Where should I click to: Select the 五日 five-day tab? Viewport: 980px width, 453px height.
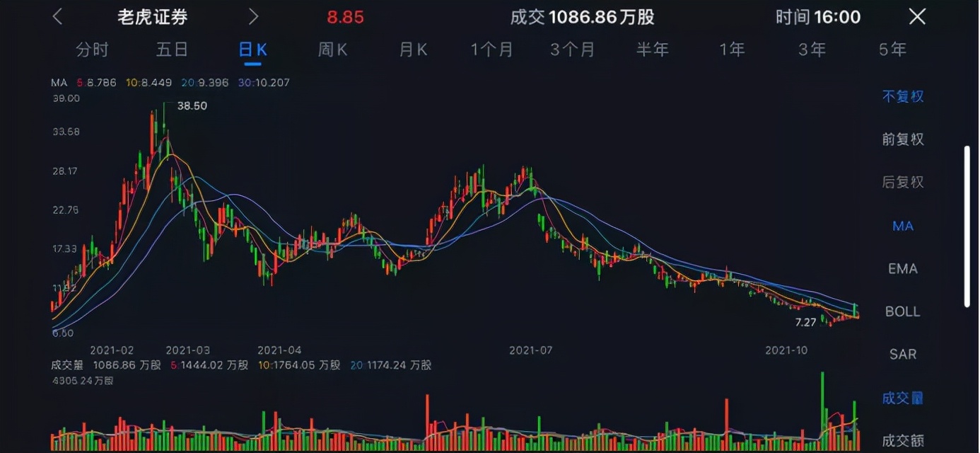click(x=172, y=50)
